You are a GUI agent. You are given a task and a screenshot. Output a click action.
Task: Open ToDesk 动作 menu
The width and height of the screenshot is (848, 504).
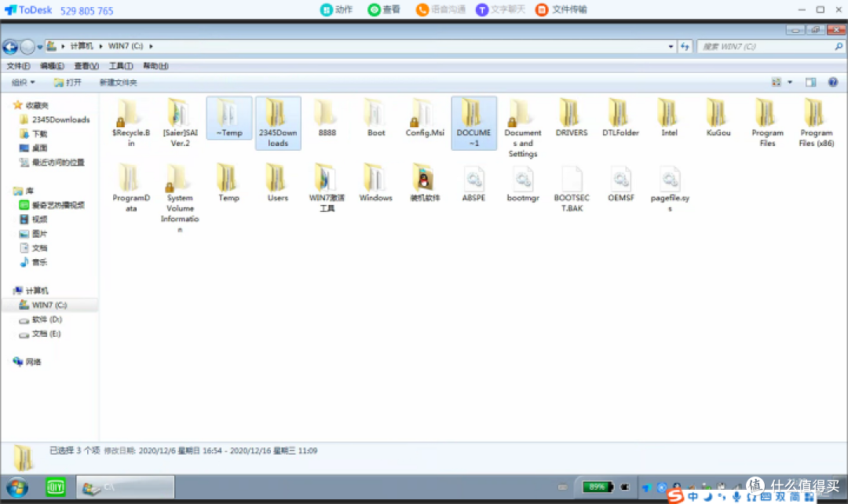[x=336, y=9]
